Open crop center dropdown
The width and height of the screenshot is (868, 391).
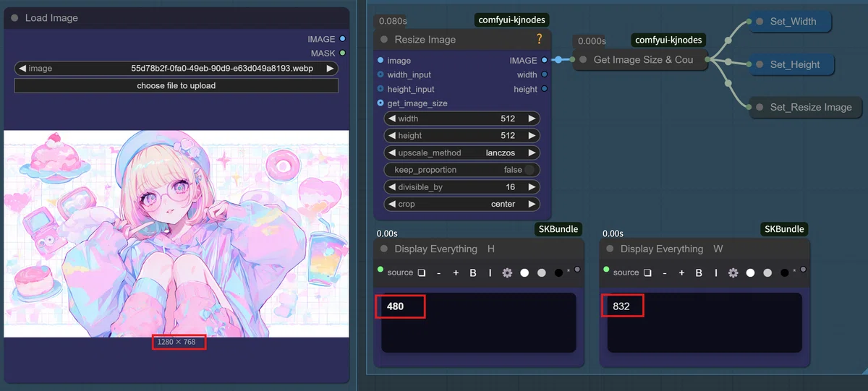pos(462,204)
